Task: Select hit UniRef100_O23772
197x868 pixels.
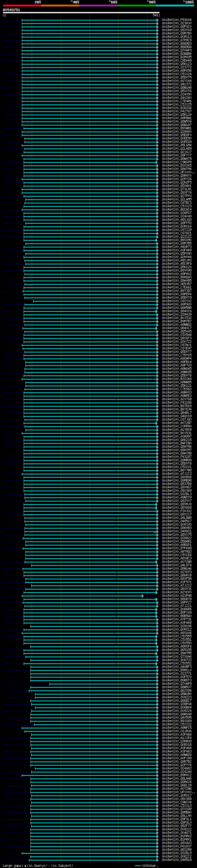Action: 177,67
